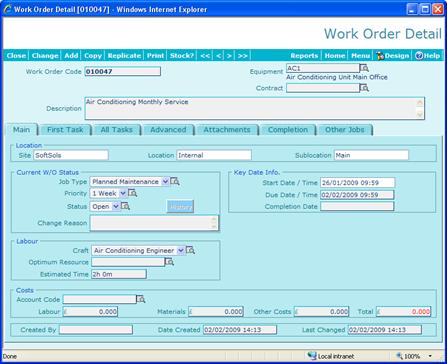This screenshot has width=447, height=364.
Task: Expand the Craft dropdown
Action: 181,250
